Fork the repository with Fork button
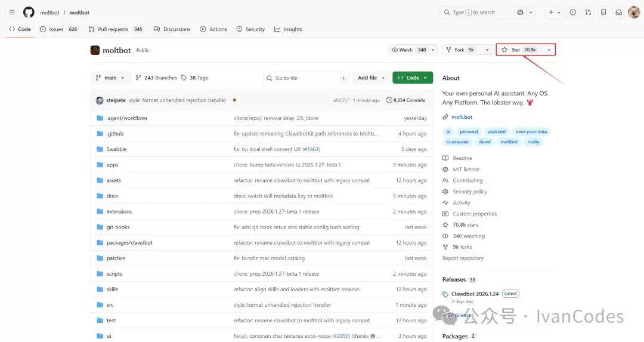The image size is (644, 342). (x=460, y=50)
